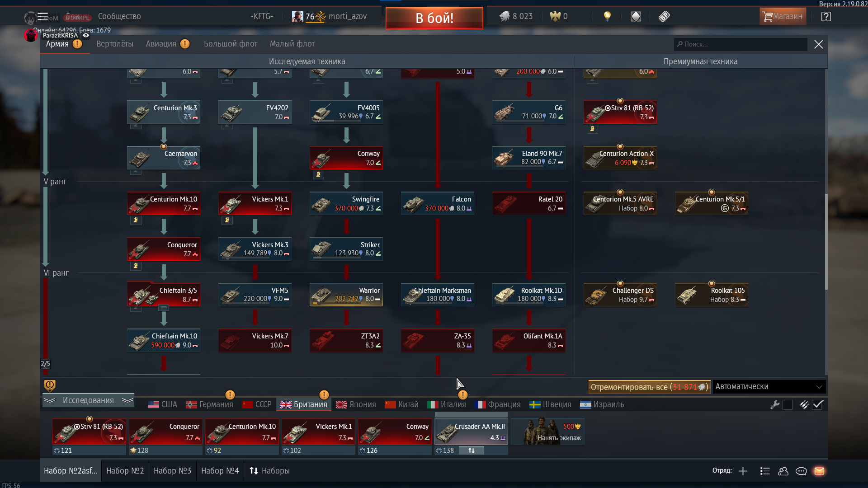Click the group expand icon under Chieftain 3/5
Image resolution: width=868 pixels, height=488 pixels.
click(164, 308)
